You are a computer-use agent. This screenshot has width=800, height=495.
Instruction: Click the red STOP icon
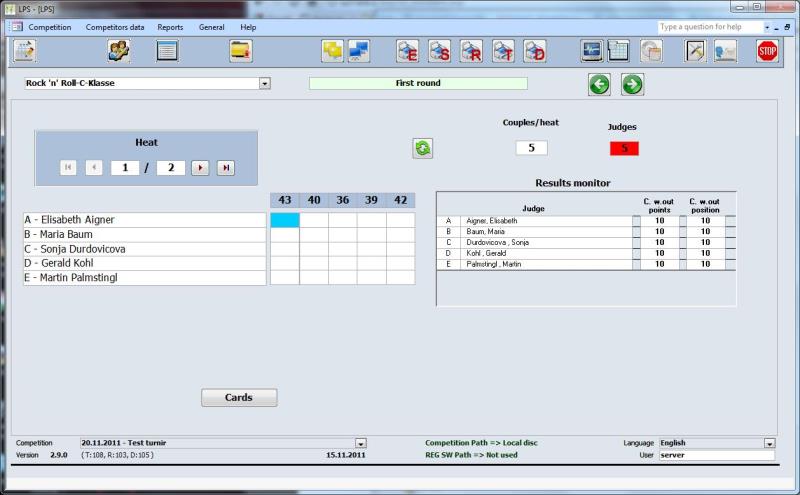tap(767, 51)
